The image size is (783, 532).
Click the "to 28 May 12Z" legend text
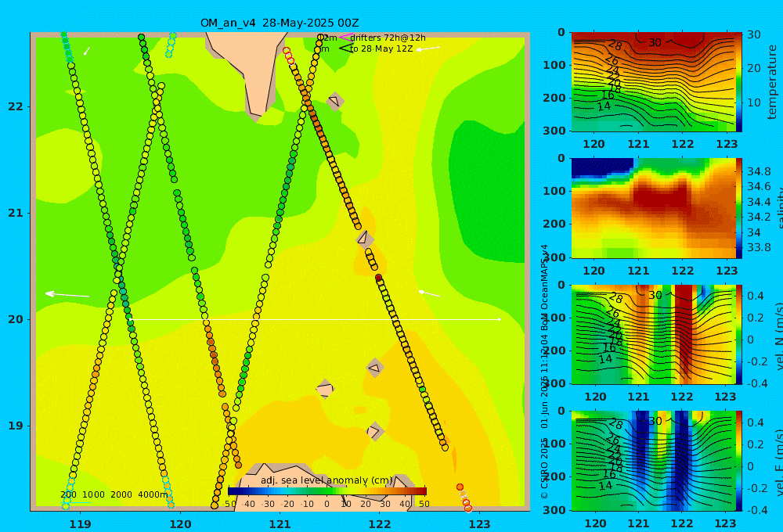(381, 49)
